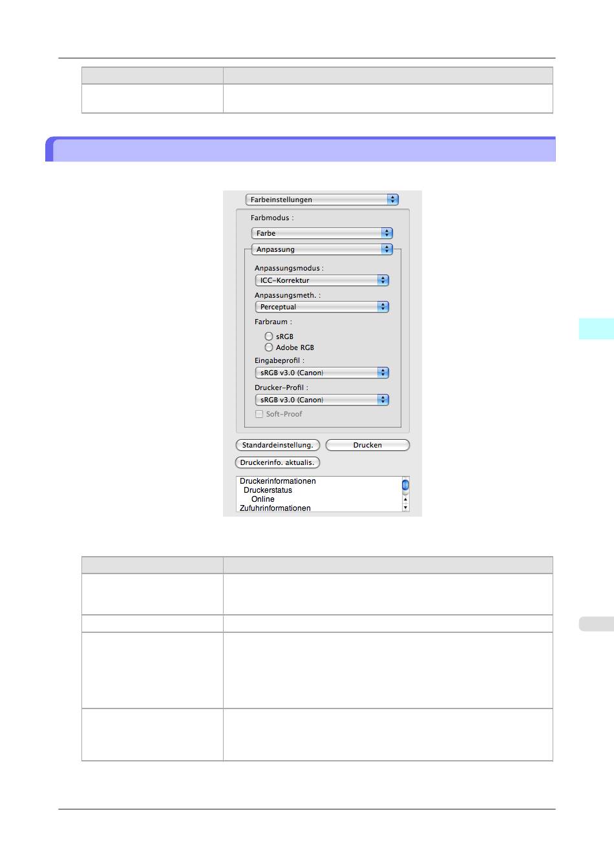The image size is (614, 868).
Task: Click the Drucken button
Action: pos(368,445)
